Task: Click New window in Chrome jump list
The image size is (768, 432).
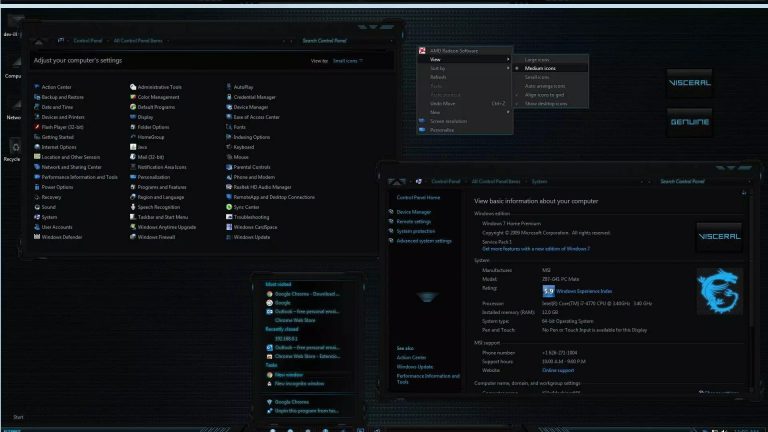Action: coord(288,375)
